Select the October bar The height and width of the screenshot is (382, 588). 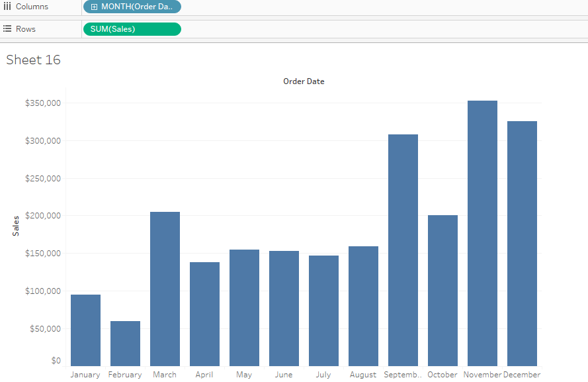point(443,291)
